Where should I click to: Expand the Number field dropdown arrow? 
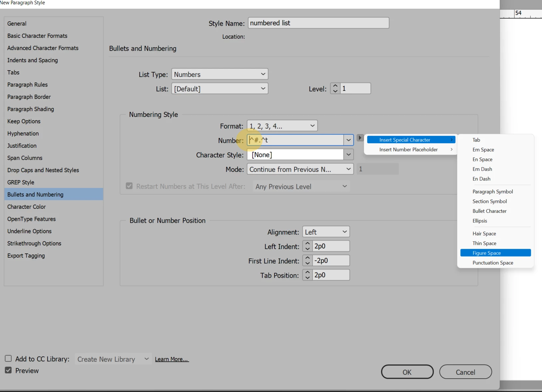point(348,140)
